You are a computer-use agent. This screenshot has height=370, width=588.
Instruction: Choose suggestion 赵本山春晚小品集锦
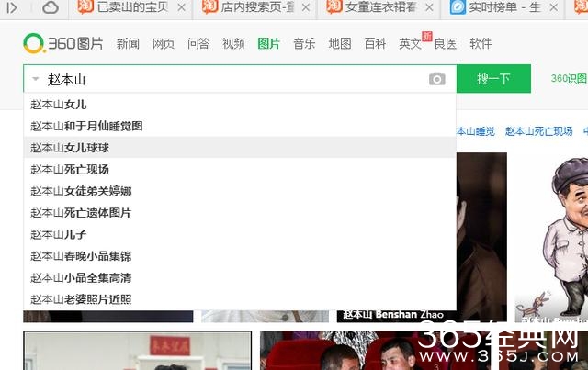[x=81, y=256]
